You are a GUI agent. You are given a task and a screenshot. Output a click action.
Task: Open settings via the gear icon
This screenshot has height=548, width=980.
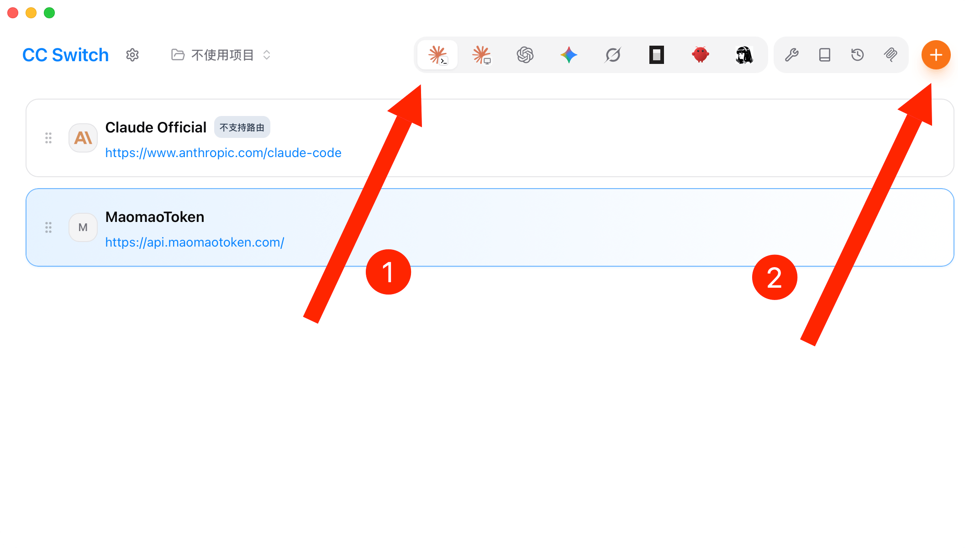point(132,55)
